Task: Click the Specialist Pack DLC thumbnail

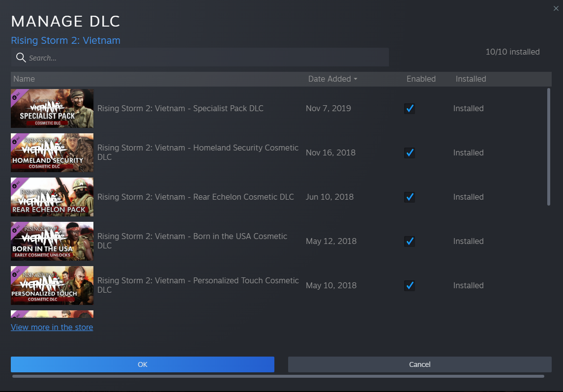Action: (x=52, y=108)
